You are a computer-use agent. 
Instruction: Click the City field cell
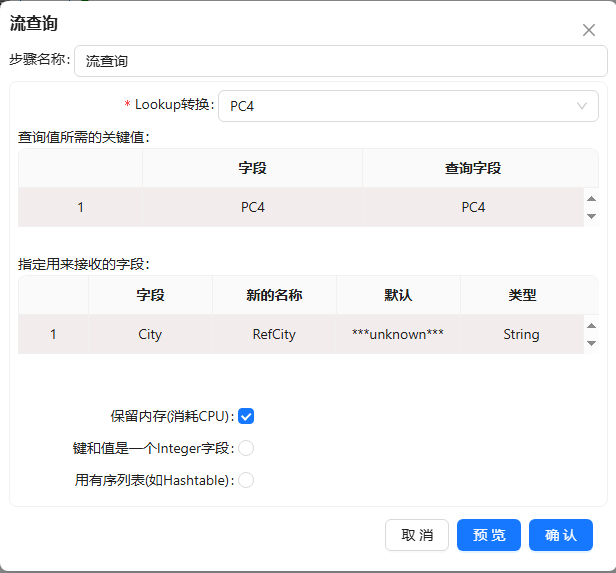click(x=150, y=335)
